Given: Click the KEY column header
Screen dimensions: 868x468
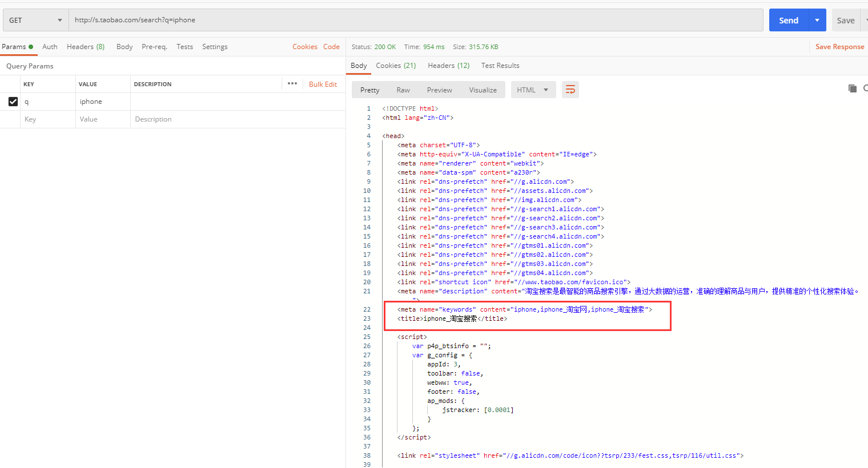Looking at the screenshot, I should 29,84.
